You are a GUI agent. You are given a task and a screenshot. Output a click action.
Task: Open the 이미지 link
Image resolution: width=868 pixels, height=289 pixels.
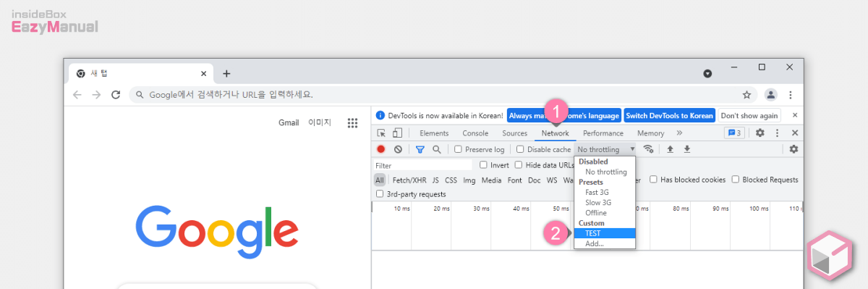pyautogui.click(x=320, y=122)
